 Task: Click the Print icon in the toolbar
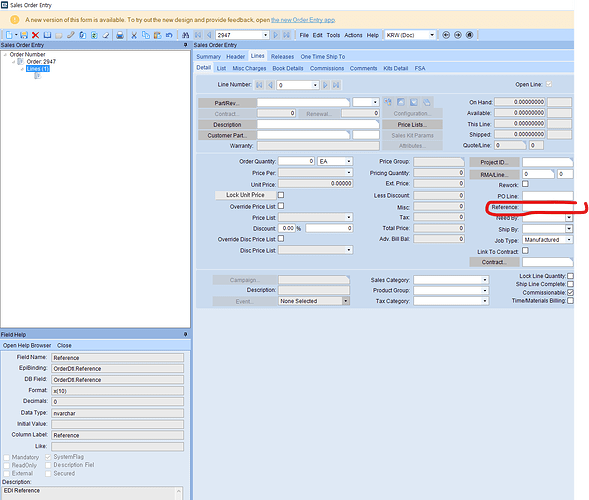pyautogui.click(x=120, y=35)
